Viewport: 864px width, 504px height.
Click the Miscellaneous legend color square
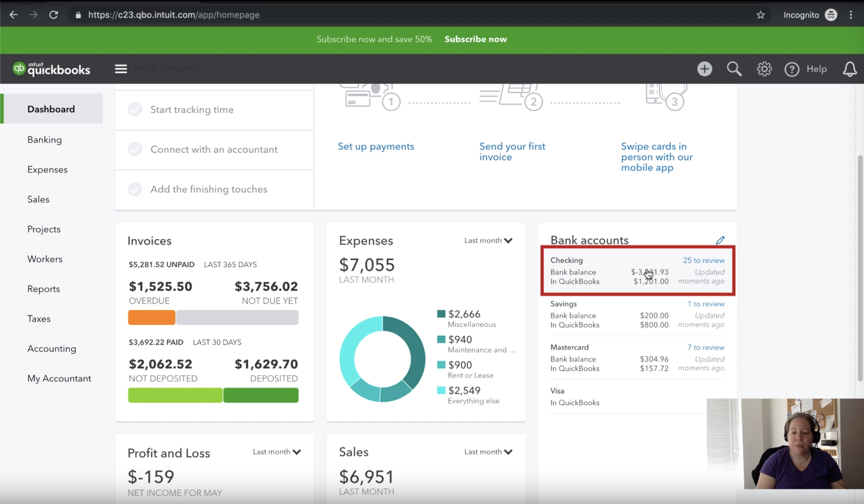click(441, 314)
